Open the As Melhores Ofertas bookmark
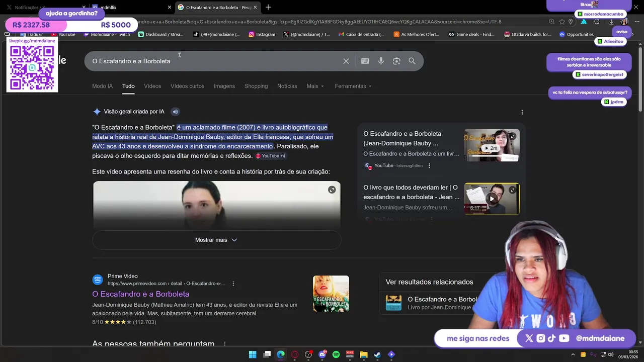Image resolution: width=644 pixels, height=362 pixels. [x=417, y=35]
